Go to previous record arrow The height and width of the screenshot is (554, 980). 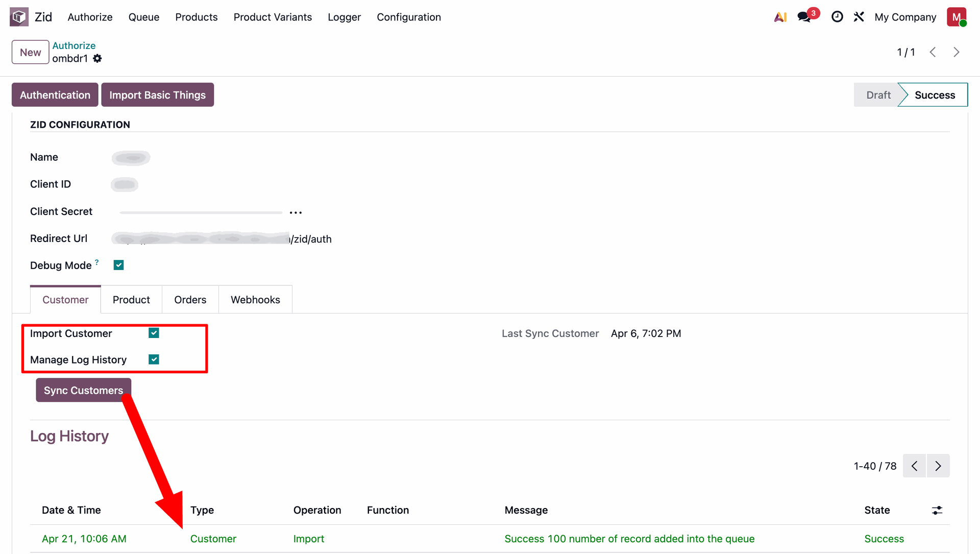pyautogui.click(x=933, y=52)
